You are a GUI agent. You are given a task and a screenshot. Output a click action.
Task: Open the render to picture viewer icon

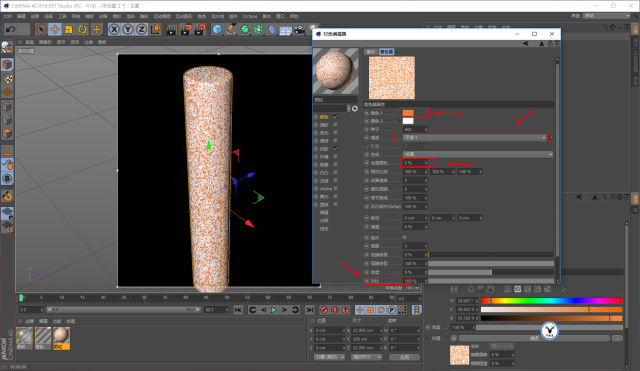(x=186, y=29)
